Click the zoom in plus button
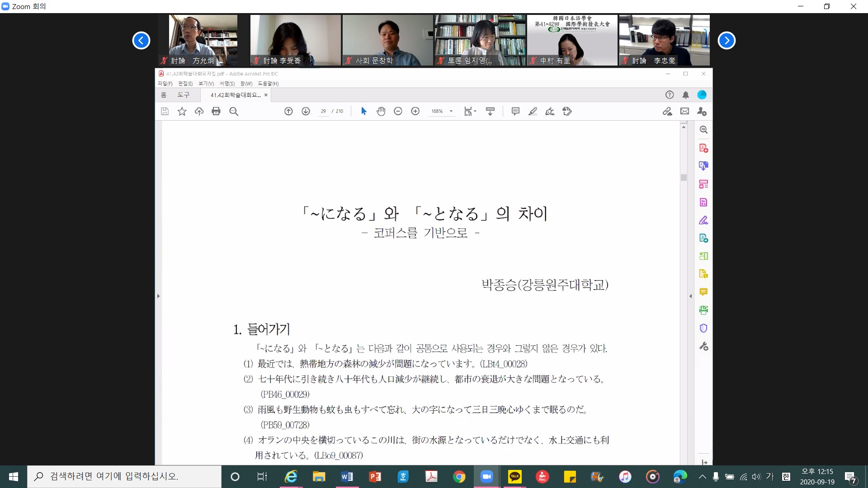 click(415, 111)
